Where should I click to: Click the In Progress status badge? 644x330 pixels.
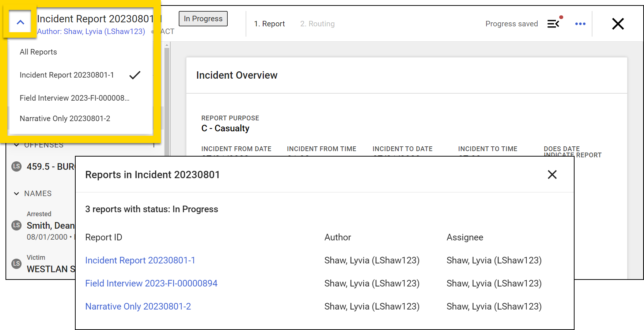point(203,18)
